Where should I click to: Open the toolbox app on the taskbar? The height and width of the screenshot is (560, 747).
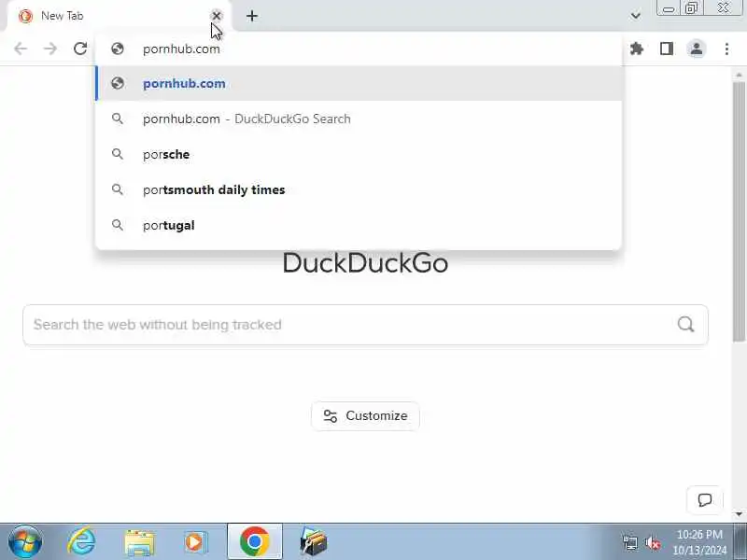click(313, 542)
